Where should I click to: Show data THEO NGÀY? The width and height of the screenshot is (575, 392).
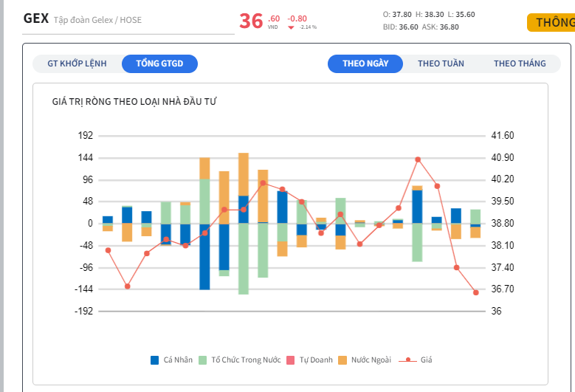click(x=365, y=63)
